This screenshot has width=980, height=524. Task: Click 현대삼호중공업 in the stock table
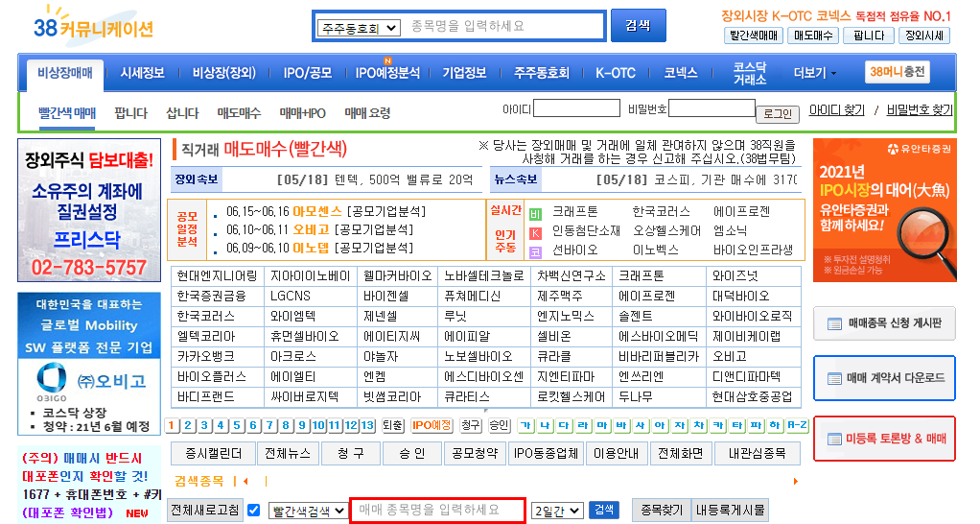tap(753, 396)
